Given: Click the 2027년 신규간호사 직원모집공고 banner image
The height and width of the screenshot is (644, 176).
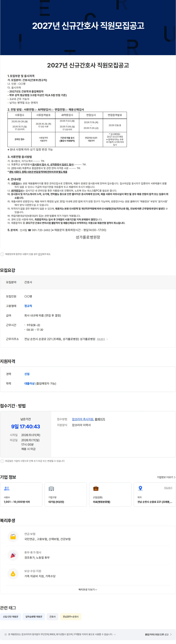Looking at the screenshot, I should [88, 28].
